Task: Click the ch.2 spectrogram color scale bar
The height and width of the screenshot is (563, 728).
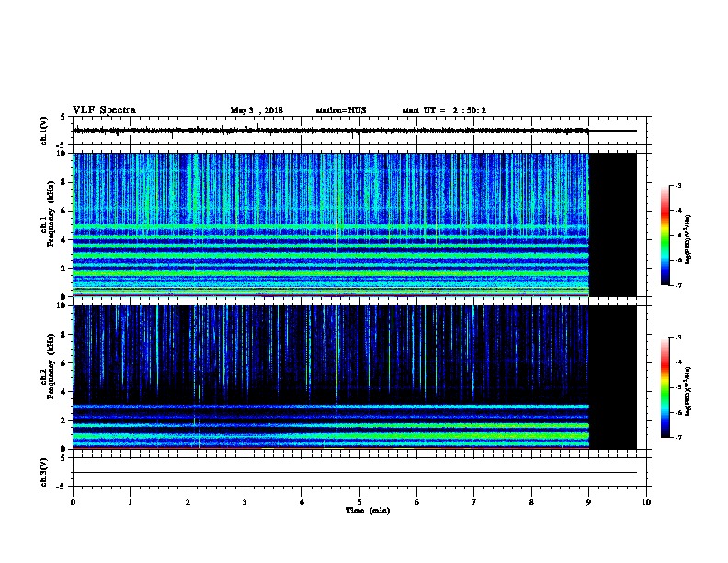Action: point(665,387)
